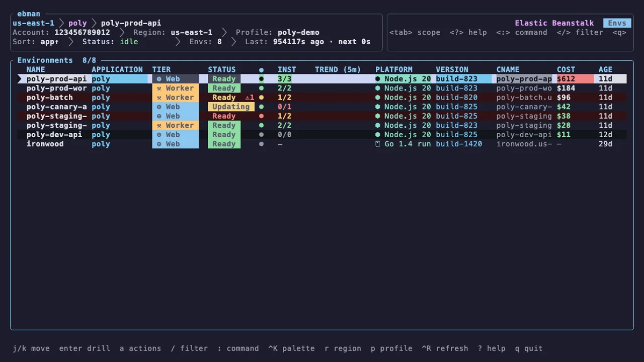The image size is (644, 362).
Task: Click the poly breadcrumb segment
Action: click(x=77, y=23)
